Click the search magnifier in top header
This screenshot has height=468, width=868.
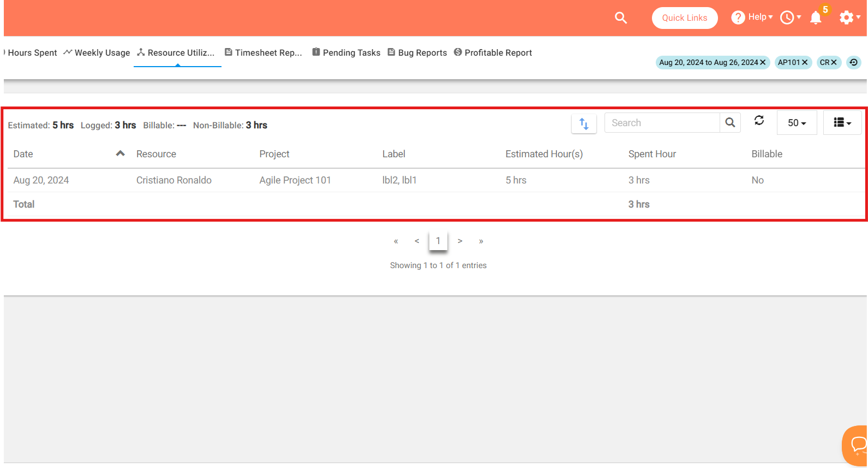point(620,18)
